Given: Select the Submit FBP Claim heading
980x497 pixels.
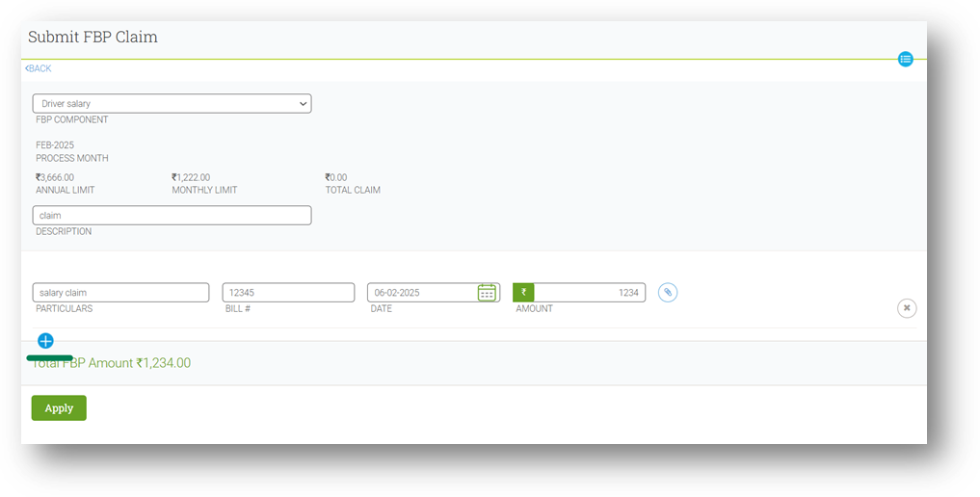Looking at the screenshot, I should click(x=93, y=37).
